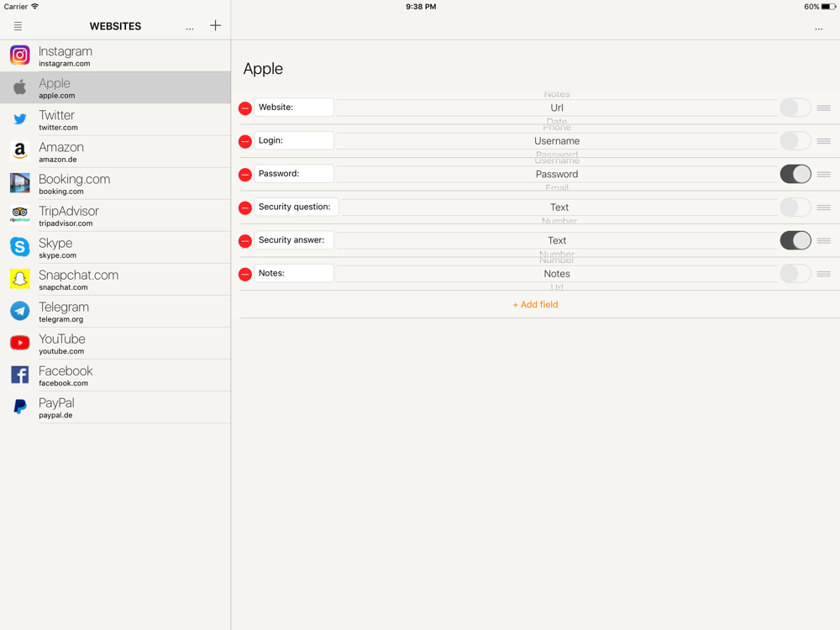Edit the 'Security answer:' label box
The image size is (840, 630).
tap(294, 240)
